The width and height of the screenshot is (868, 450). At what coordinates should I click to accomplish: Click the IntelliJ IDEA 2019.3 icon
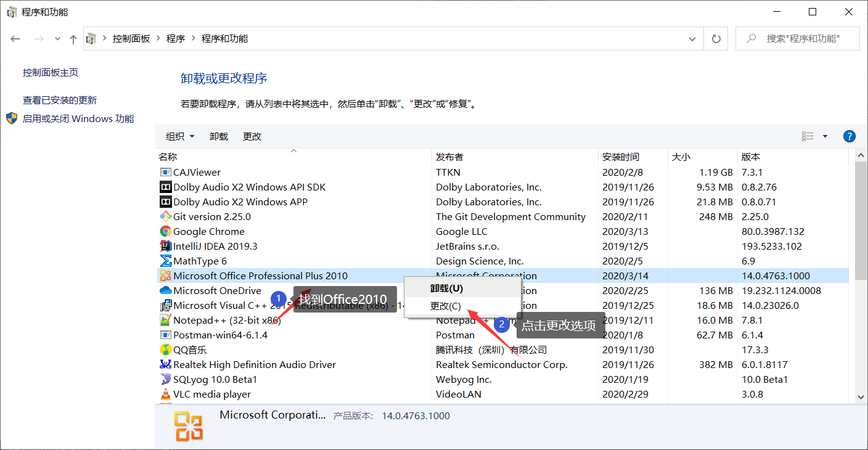(x=165, y=246)
